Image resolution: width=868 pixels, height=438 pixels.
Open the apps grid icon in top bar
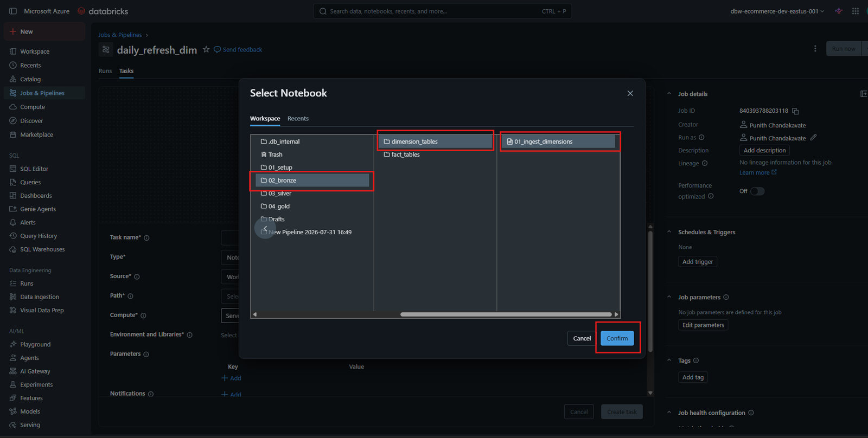point(856,11)
